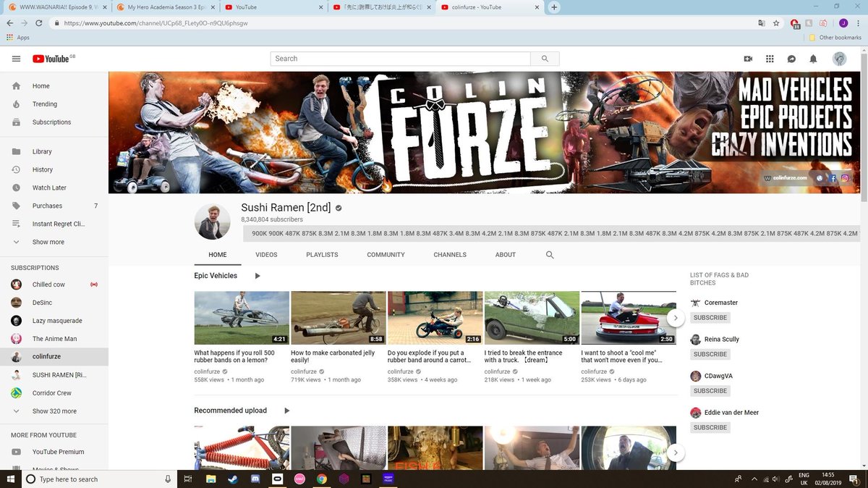
Task: Open a new browser tab
Action: click(554, 7)
